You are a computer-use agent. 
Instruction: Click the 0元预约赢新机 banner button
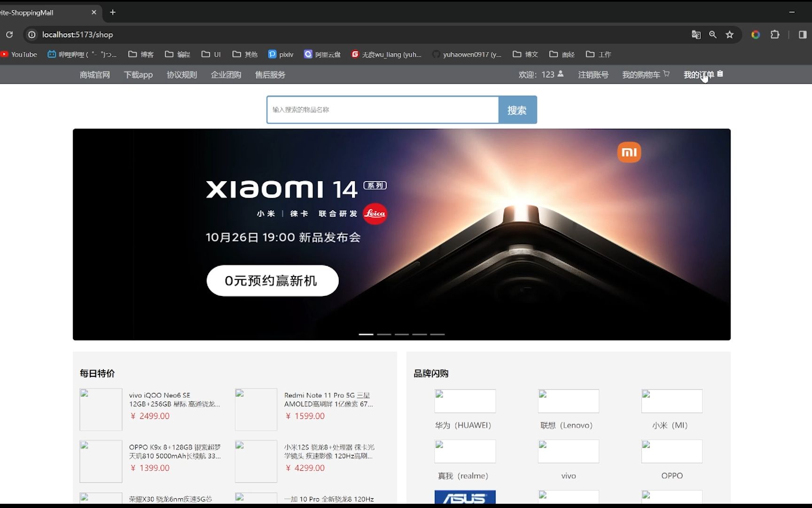(273, 281)
